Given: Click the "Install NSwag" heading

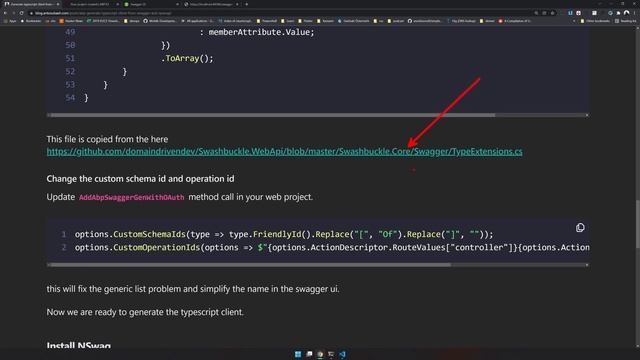Looking at the screenshot, I should pos(78,346).
